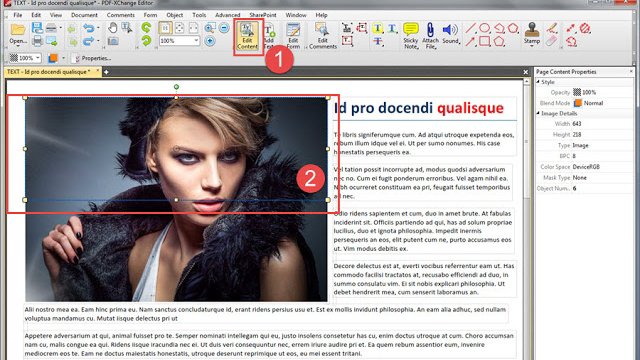Select the Oval shape tool
This screenshot has height=360, width=640.
[484, 28]
